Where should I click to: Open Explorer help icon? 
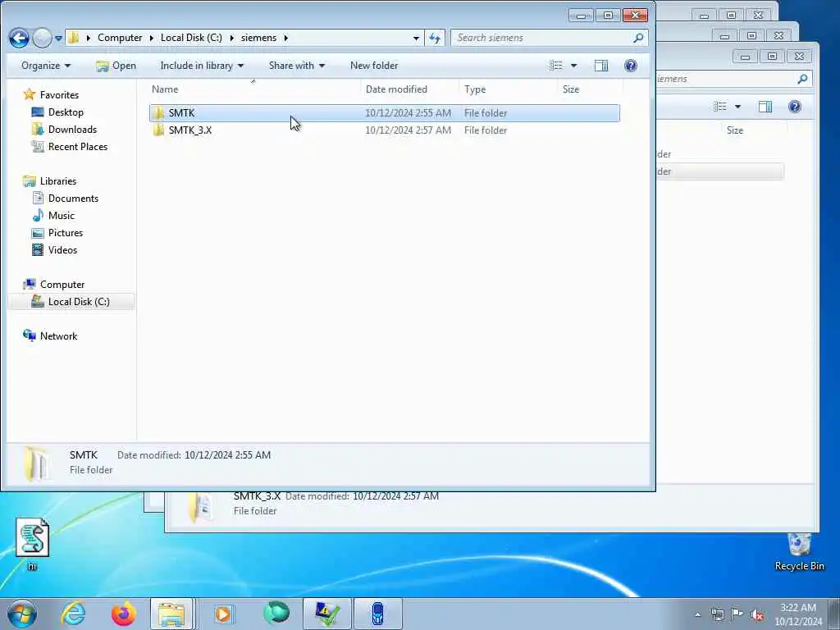631,66
